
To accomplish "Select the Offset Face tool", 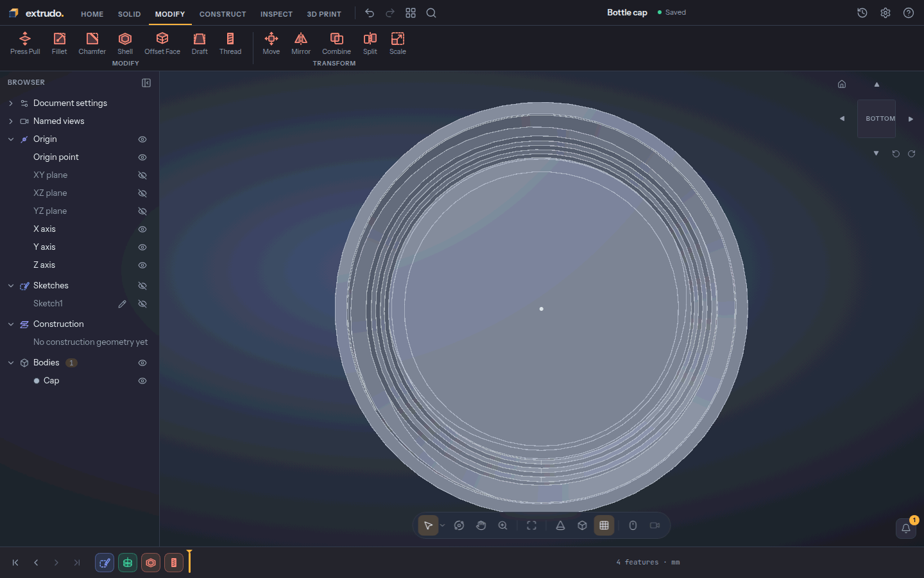I will click(x=162, y=44).
